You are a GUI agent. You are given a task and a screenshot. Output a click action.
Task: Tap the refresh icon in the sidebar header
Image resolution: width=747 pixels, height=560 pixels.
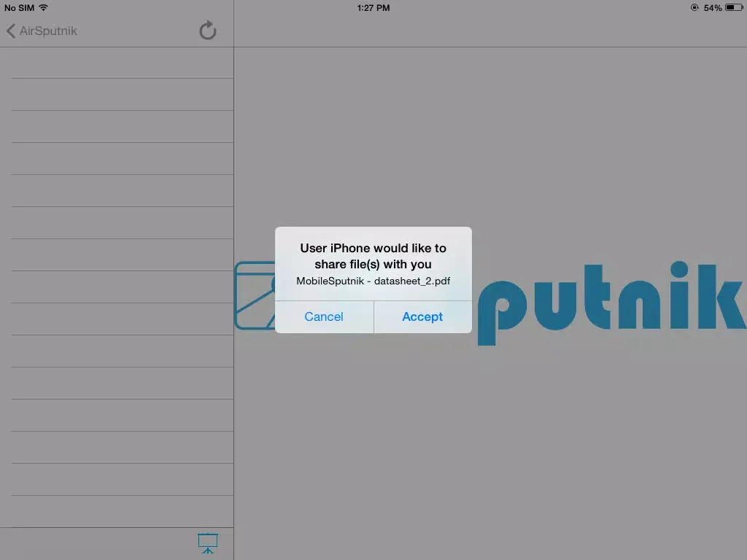pyautogui.click(x=208, y=31)
